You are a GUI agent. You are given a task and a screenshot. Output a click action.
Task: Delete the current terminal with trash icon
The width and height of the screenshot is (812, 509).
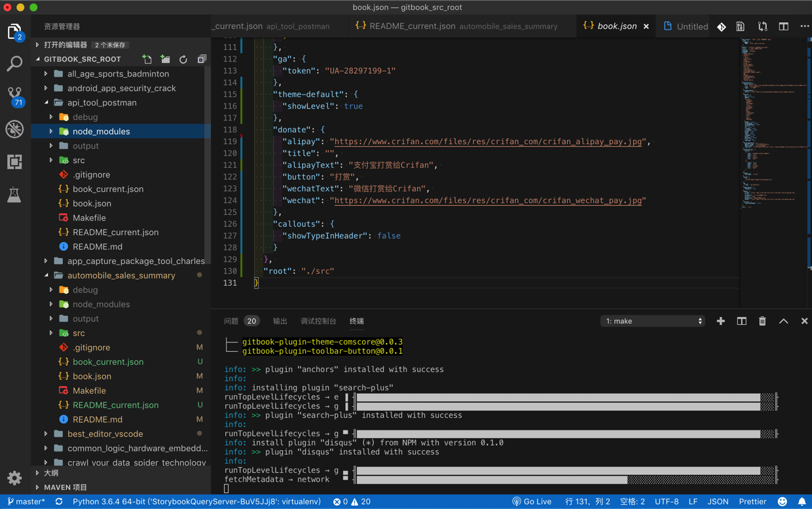pyautogui.click(x=762, y=321)
